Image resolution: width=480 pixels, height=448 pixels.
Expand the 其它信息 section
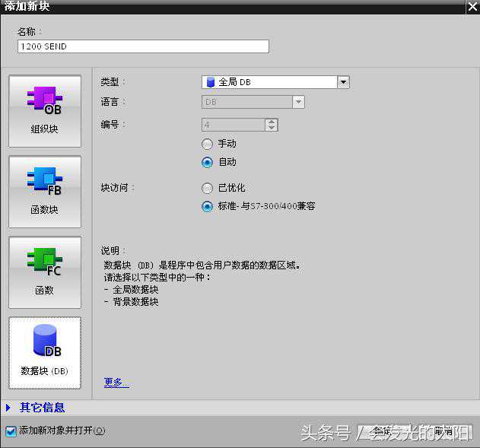pyautogui.click(x=9, y=408)
